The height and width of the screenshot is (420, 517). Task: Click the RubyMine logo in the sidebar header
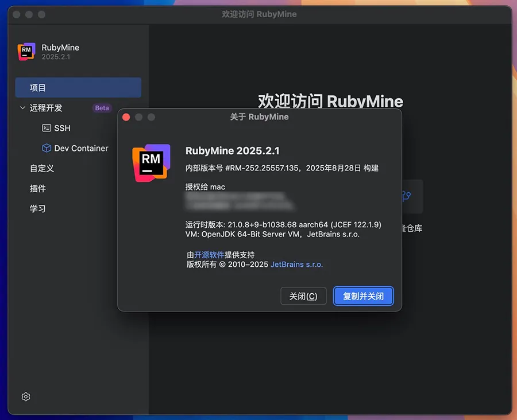[x=26, y=52]
